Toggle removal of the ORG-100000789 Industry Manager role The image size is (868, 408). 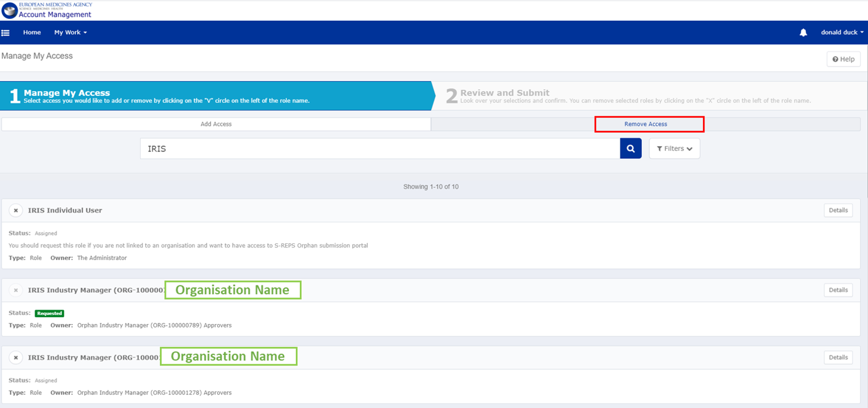(16, 289)
